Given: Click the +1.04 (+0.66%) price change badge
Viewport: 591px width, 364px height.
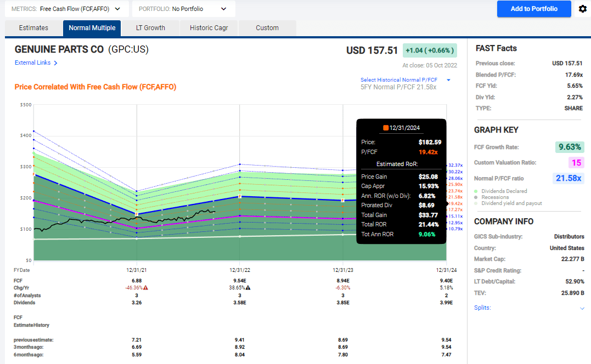Looking at the screenshot, I should (430, 50).
